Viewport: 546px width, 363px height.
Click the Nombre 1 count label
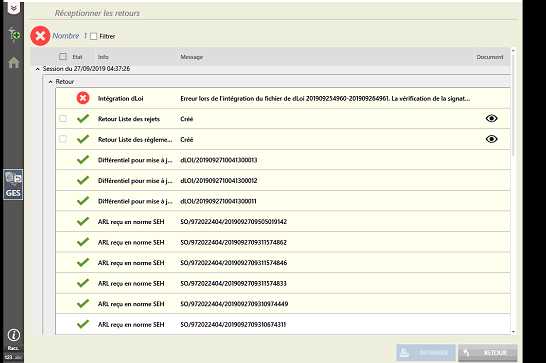pyautogui.click(x=70, y=36)
